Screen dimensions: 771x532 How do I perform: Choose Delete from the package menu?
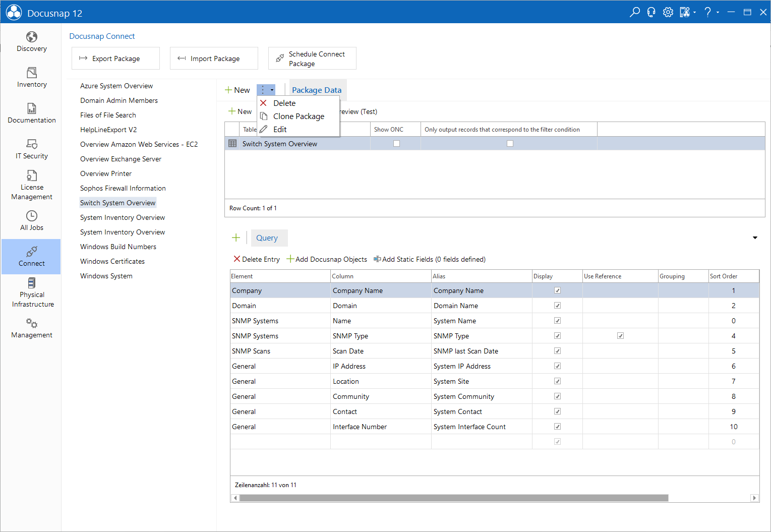pyautogui.click(x=298, y=103)
